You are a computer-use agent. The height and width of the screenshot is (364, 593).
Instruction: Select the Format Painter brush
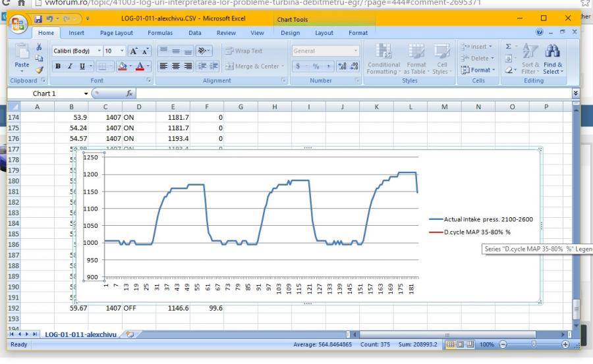(39, 70)
